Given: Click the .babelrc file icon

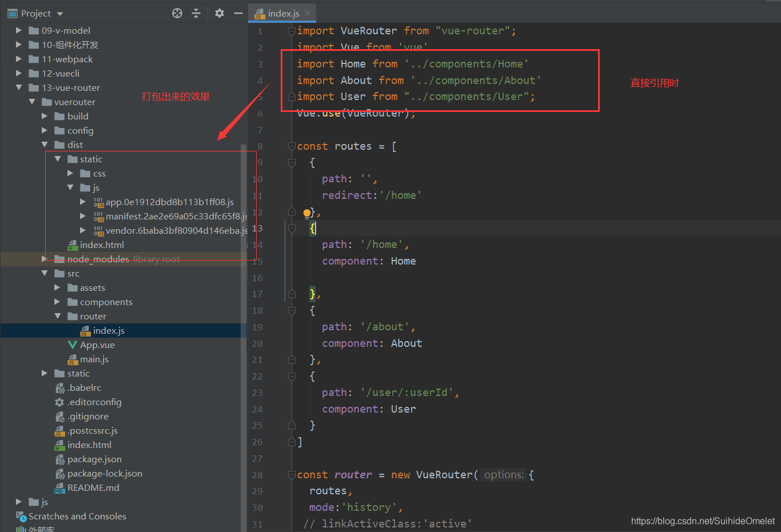Looking at the screenshot, I should [60, 388].
